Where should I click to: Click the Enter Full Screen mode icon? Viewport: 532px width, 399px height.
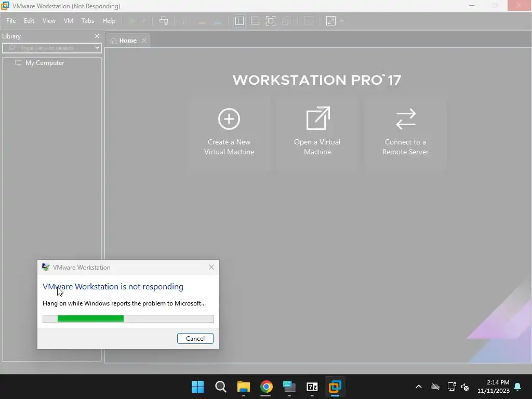[270, 21]
